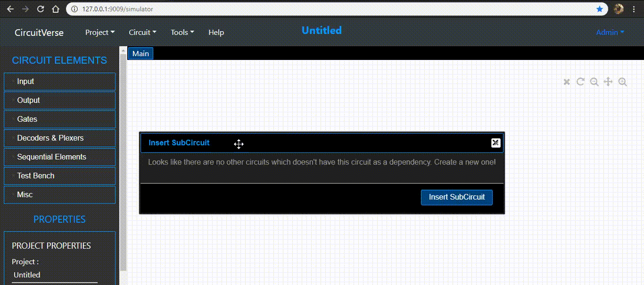The height and width of the screenshot is (285, 644).
Task: Click the Insert SubCircuit button
Action: click(456, 197)
